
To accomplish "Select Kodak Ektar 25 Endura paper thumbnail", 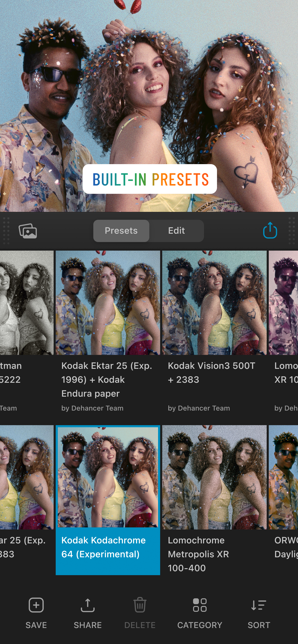I will [108, 303].
